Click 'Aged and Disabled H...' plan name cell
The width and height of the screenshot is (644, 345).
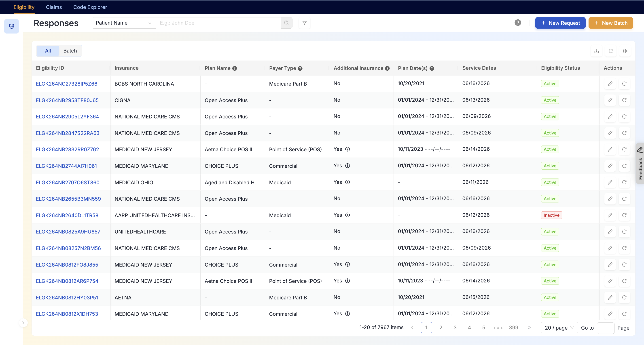point(232,183)
